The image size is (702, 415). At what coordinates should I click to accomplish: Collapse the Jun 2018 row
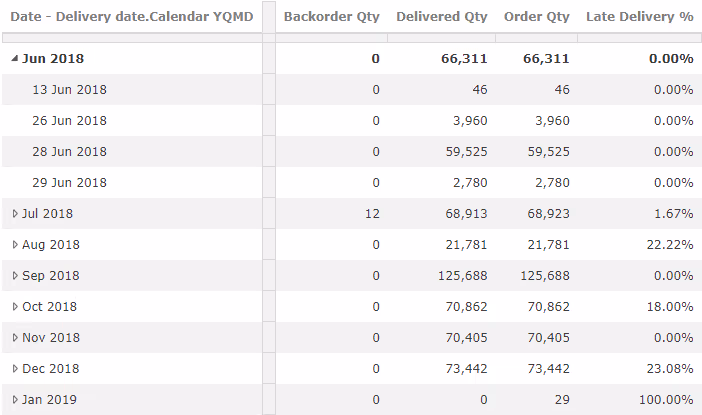tap(14, 59)
